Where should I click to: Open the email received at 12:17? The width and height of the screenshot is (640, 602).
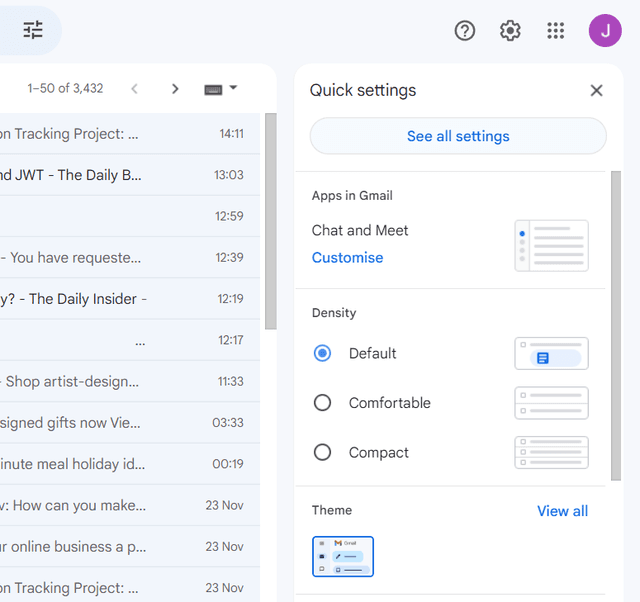(130, 340)
